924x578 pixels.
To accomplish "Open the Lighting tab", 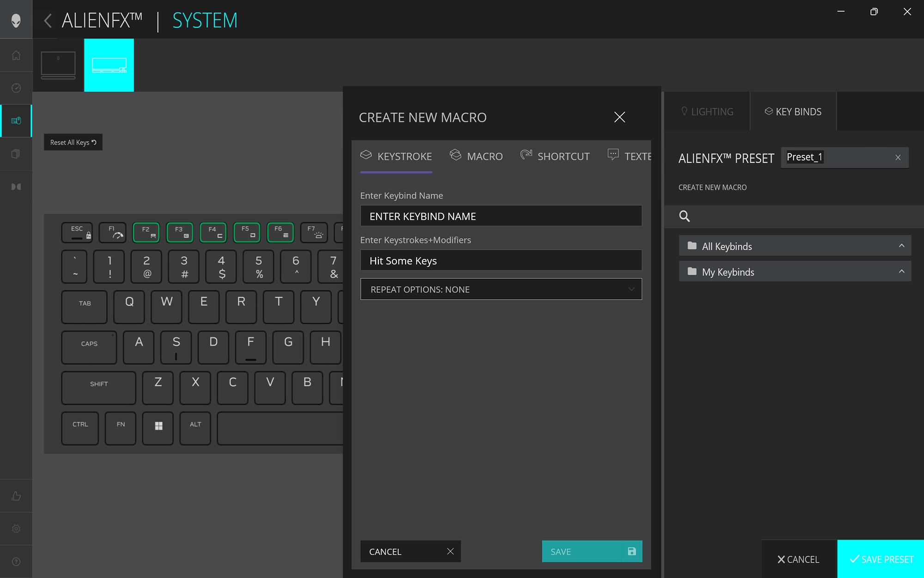I will point(707,111).
